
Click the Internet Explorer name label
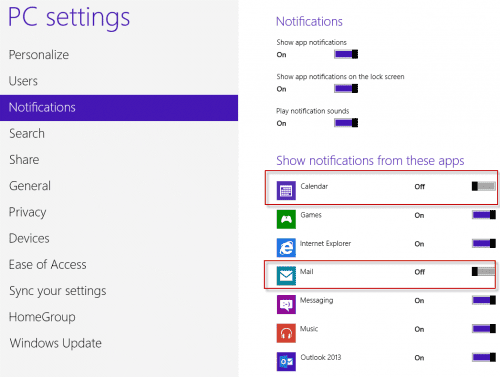[x=325, y=244]
